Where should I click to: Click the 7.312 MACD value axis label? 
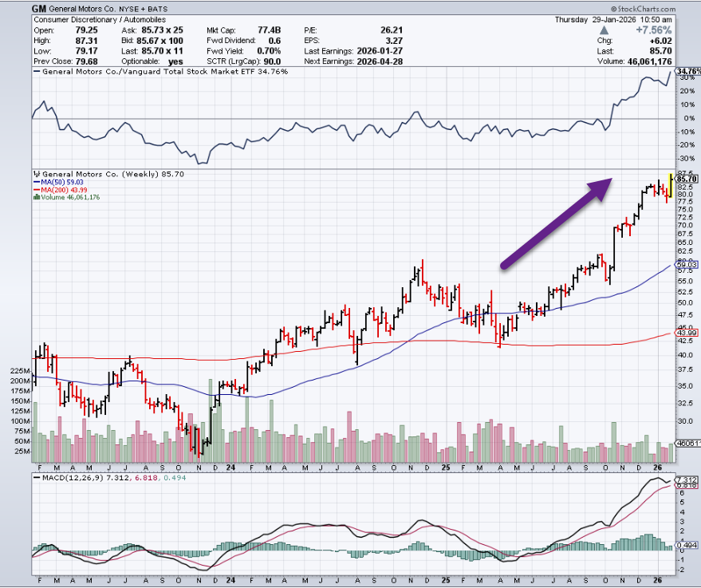coord(687,479)
